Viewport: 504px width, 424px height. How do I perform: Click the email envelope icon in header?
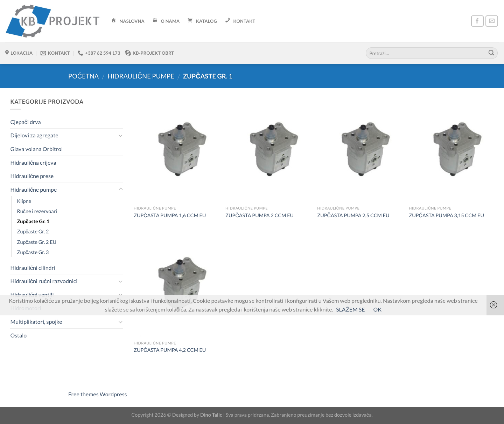tap(491, 21)
